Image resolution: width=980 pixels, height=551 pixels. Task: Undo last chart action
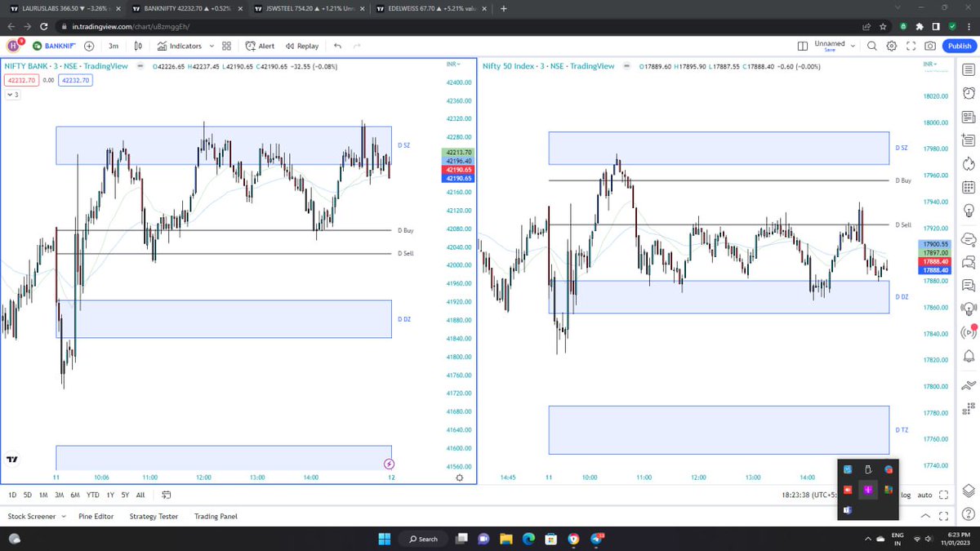337,47
